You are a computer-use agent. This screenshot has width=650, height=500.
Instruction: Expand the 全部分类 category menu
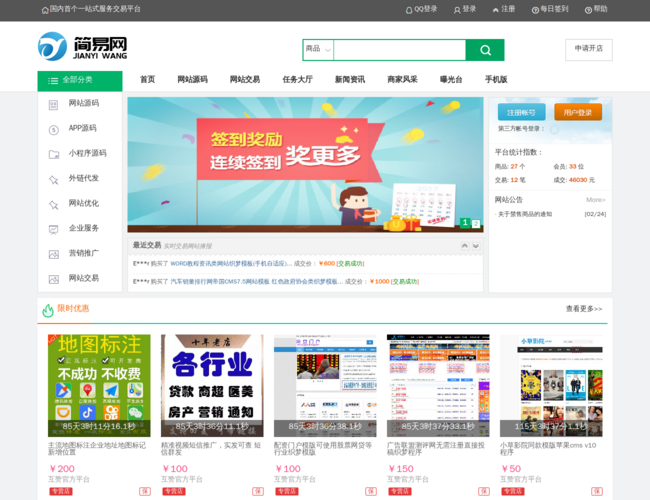click(x=80, y=81)
